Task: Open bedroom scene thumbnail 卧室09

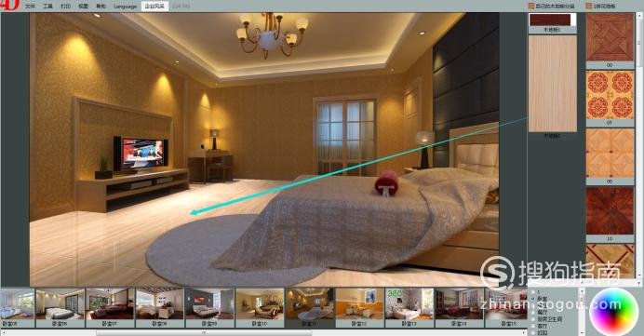Action: [209, 307]
